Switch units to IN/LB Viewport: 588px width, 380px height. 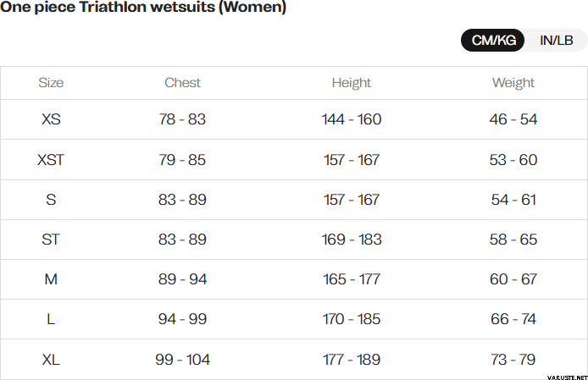pos(556,40)
